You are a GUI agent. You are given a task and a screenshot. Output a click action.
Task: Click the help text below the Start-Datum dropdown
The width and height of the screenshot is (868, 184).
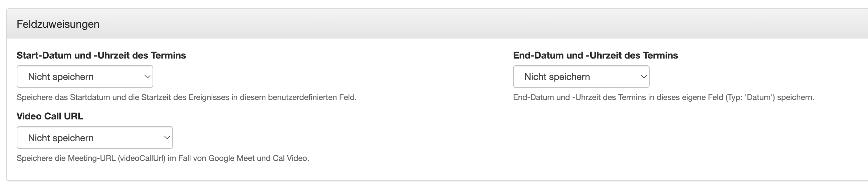coord(186,98)
